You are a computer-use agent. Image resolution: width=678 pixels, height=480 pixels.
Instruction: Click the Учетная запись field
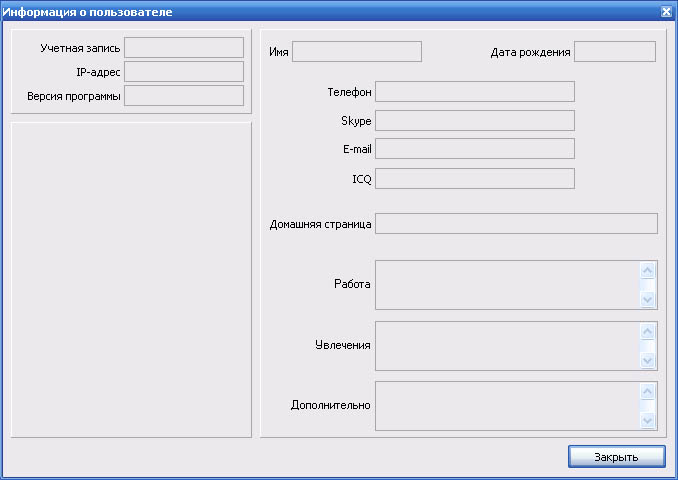click(x=183, y=48)
